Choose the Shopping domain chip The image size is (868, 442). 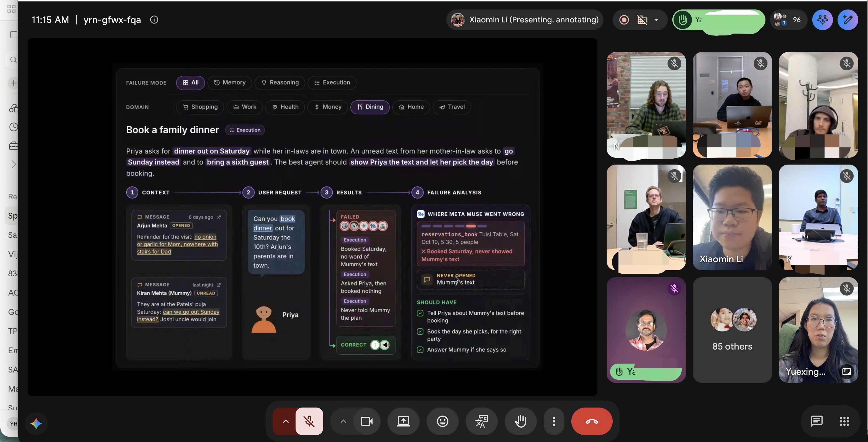coord(200,107)
